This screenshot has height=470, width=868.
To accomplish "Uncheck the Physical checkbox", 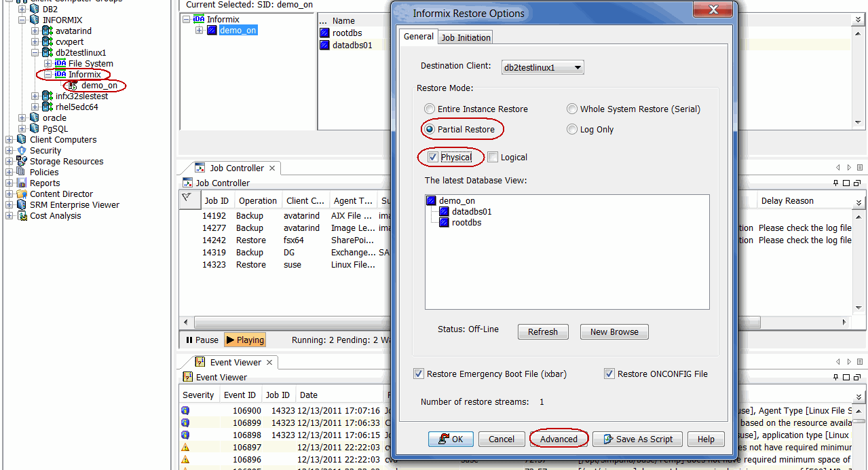I will [432, 157].
